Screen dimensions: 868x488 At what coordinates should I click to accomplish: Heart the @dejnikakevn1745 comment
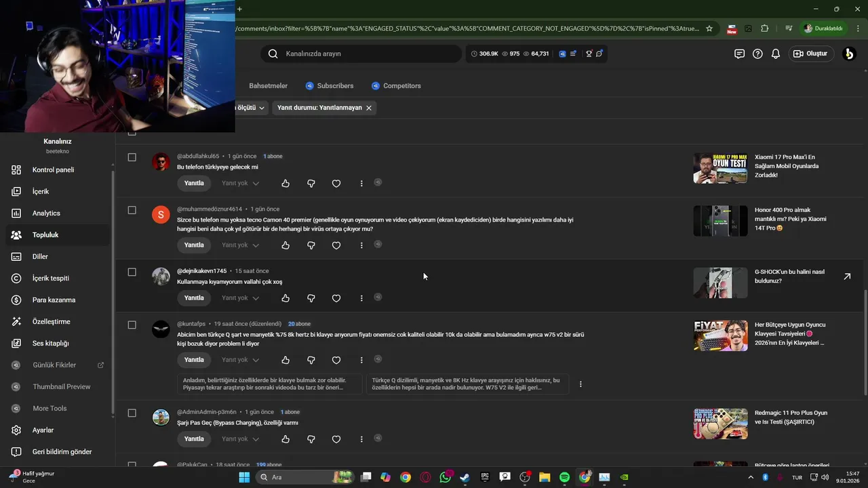click(x=336, y=298)
